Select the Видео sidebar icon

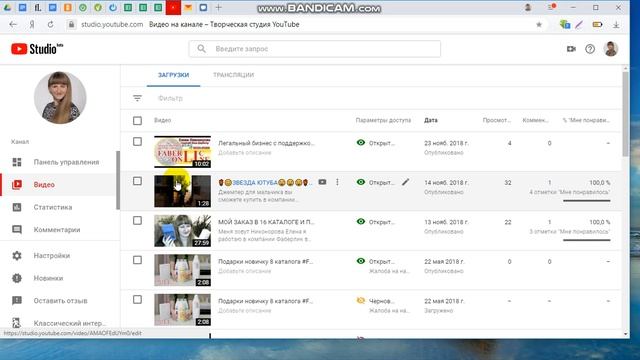(x=17, y=184)
